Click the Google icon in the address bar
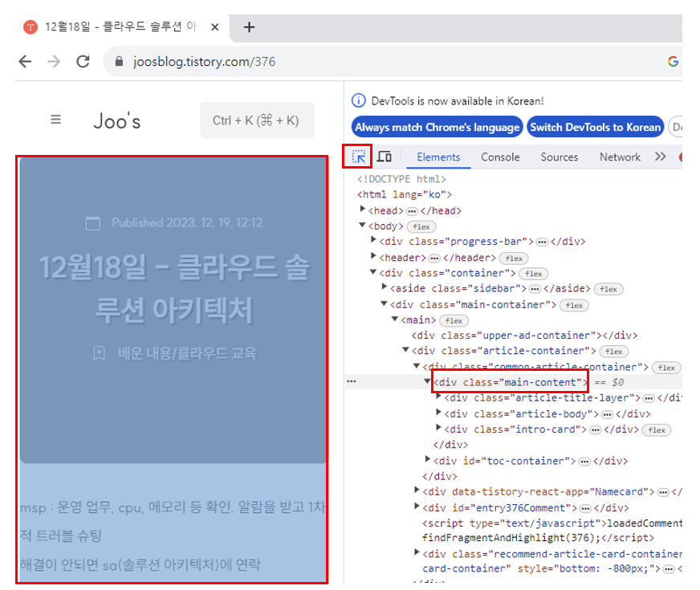 click(673, 61)
